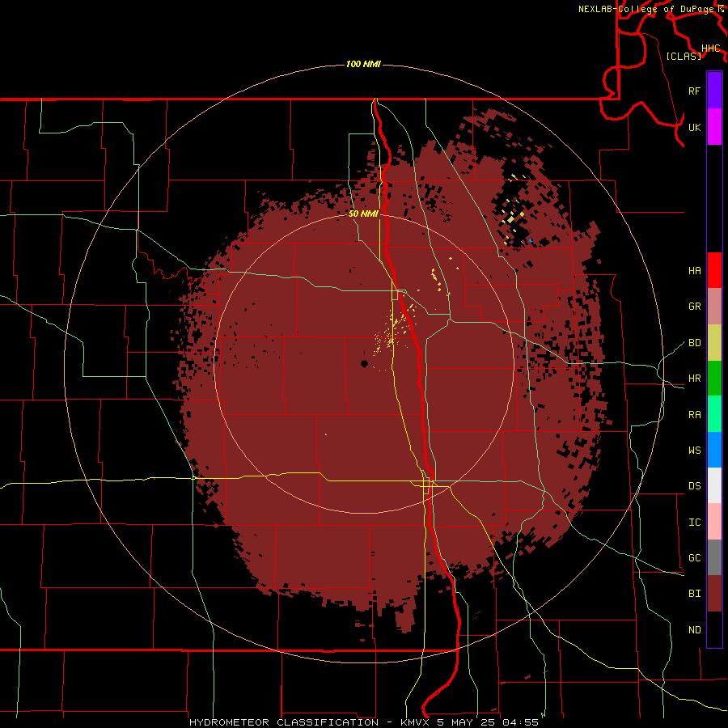Click the HR green legend swatch

[x=714, y=378]
